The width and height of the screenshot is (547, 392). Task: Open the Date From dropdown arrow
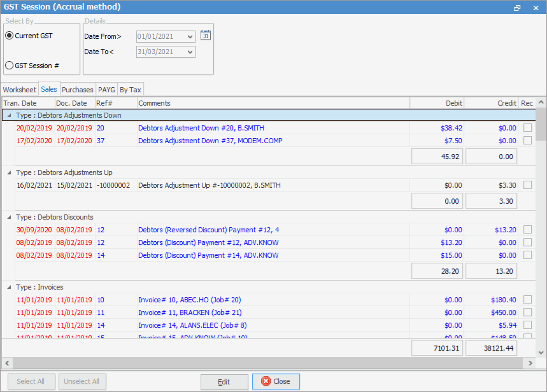click(x=189, y=36)
